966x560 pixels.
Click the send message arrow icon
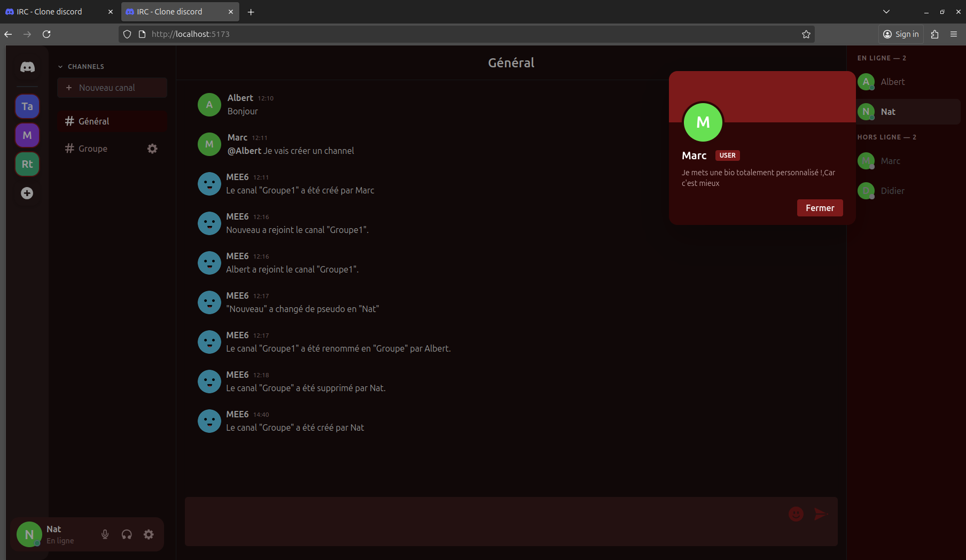(820, 514)
